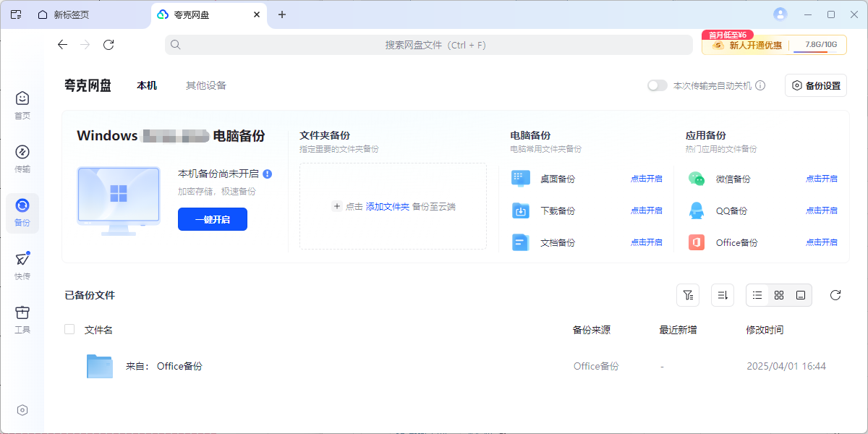This screenshot has width=868, height=434.
Task: Click the 一键开启 button
Action: tap(213, 219)
